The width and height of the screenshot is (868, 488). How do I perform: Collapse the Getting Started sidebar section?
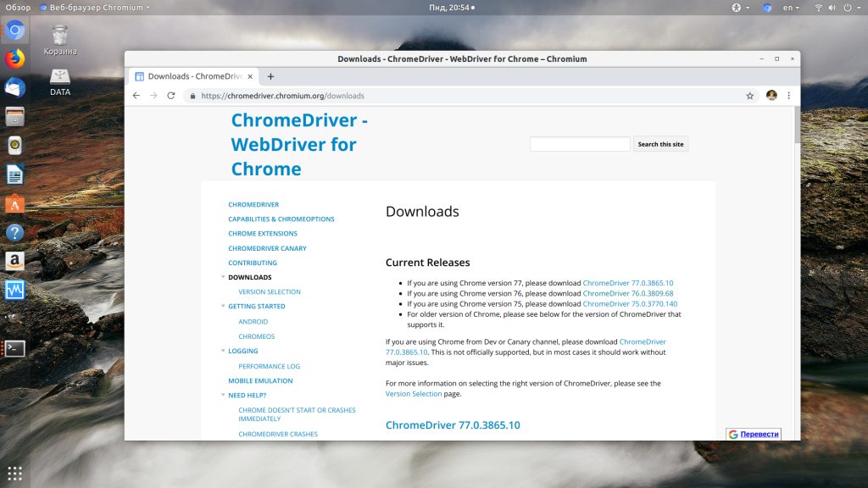point(223,306)
